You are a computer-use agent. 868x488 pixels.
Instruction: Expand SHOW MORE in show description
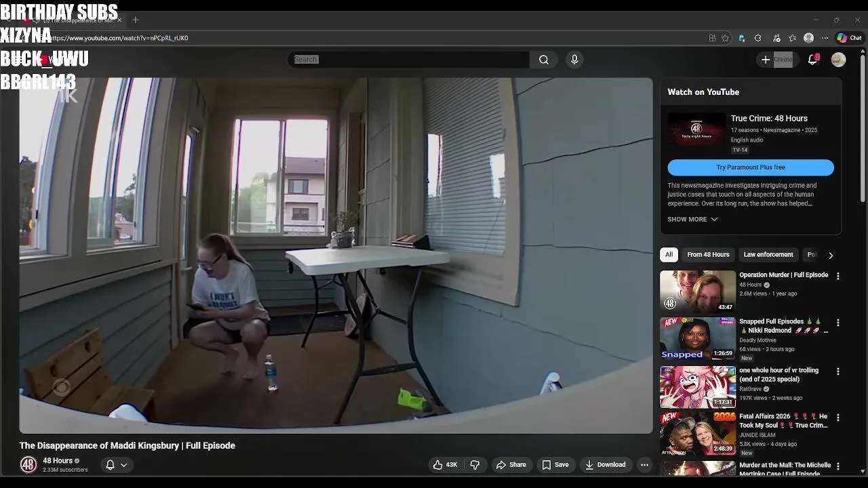(x=692, y=220)
